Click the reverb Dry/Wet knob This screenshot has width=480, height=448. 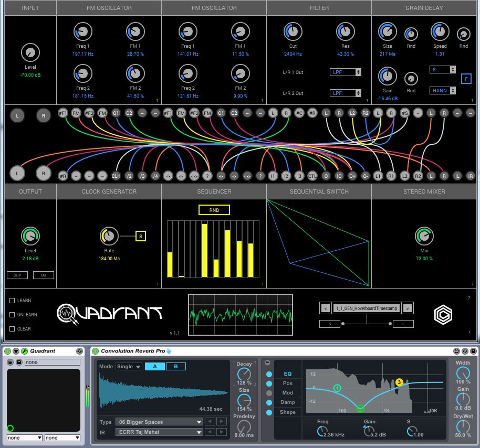coord(463,426)
